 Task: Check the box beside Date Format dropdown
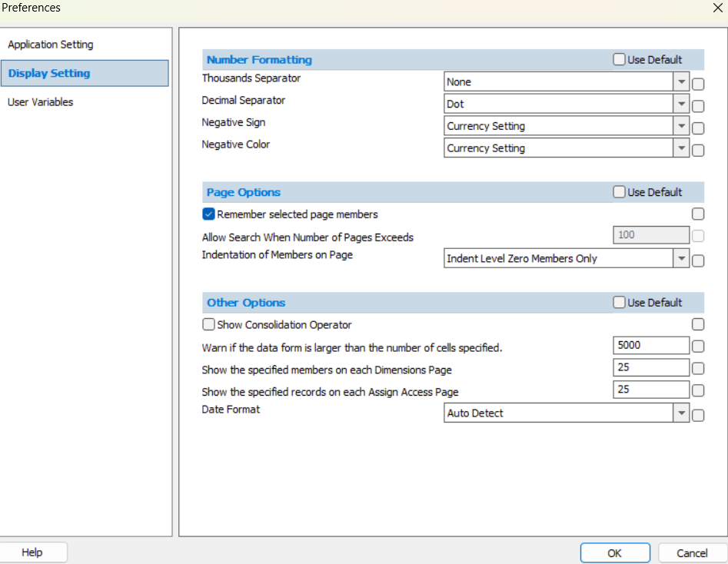[x=698, y=416]
